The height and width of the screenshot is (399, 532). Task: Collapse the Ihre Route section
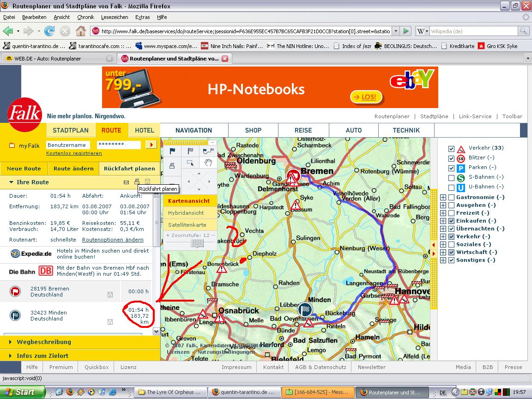coord(11,182)
